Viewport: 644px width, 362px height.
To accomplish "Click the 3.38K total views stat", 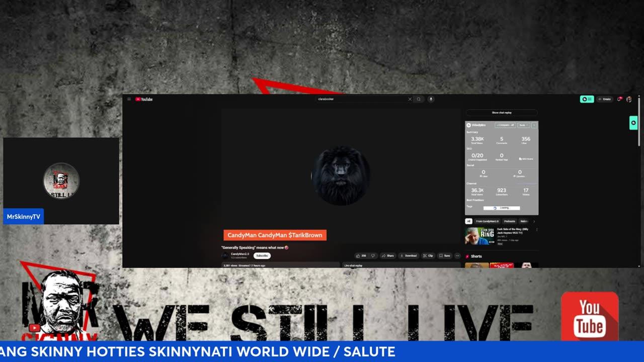I will click(x=477, y=140).
